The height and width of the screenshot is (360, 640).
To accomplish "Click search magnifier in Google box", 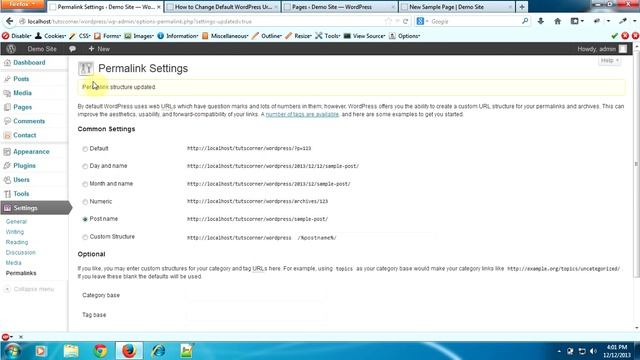I will coord(525,21).
